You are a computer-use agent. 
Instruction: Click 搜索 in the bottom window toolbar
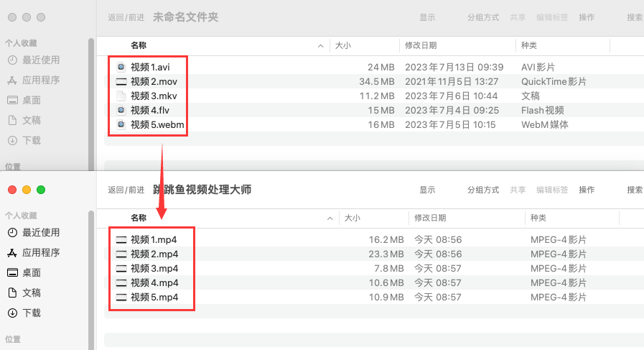(635, 190)
